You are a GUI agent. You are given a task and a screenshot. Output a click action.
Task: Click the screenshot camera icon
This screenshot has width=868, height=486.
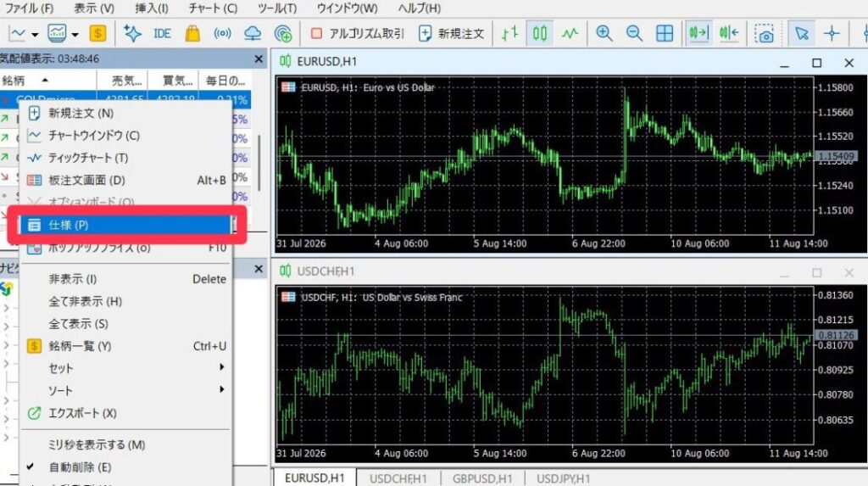(764, 34)
